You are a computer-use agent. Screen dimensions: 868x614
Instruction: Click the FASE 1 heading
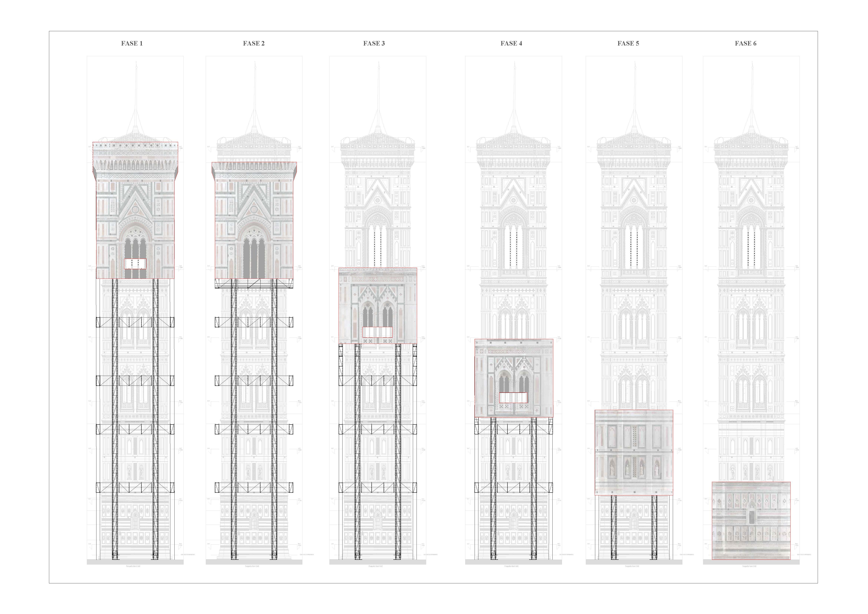point(132,43)
